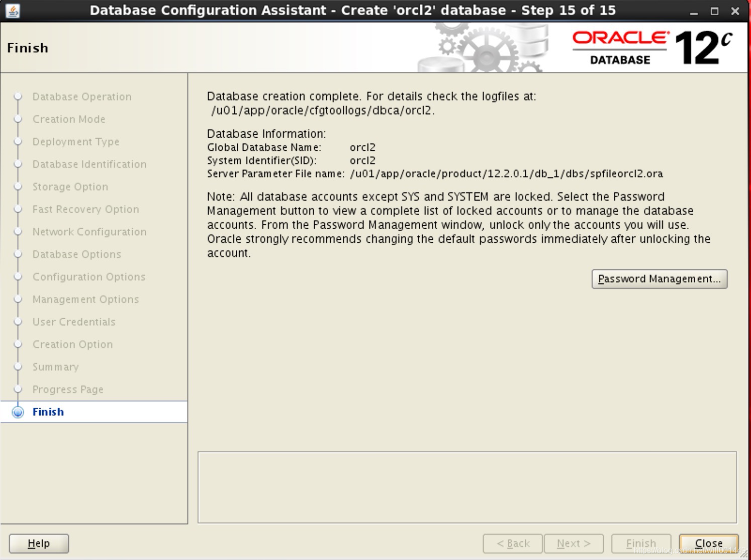Click the blue Finish step marker
Image resolution: width=751 pixels, height=560 pixels.
click(18, 412)
